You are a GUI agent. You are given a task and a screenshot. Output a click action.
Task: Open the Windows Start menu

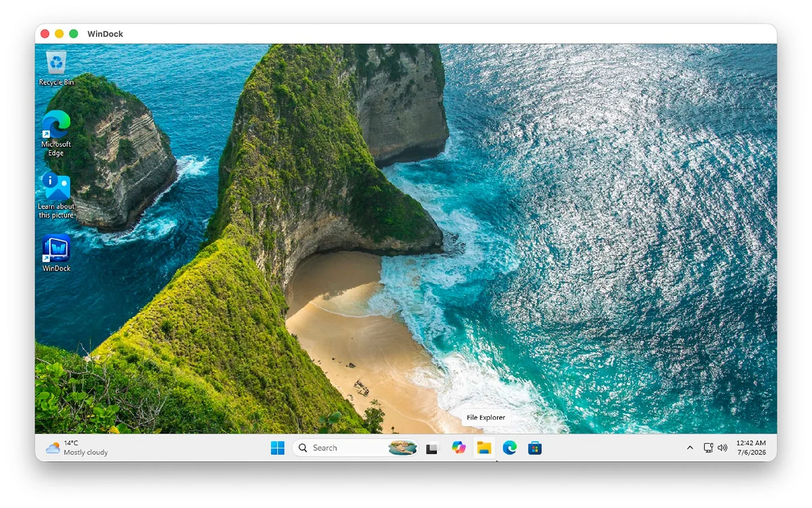click(277, 448)
